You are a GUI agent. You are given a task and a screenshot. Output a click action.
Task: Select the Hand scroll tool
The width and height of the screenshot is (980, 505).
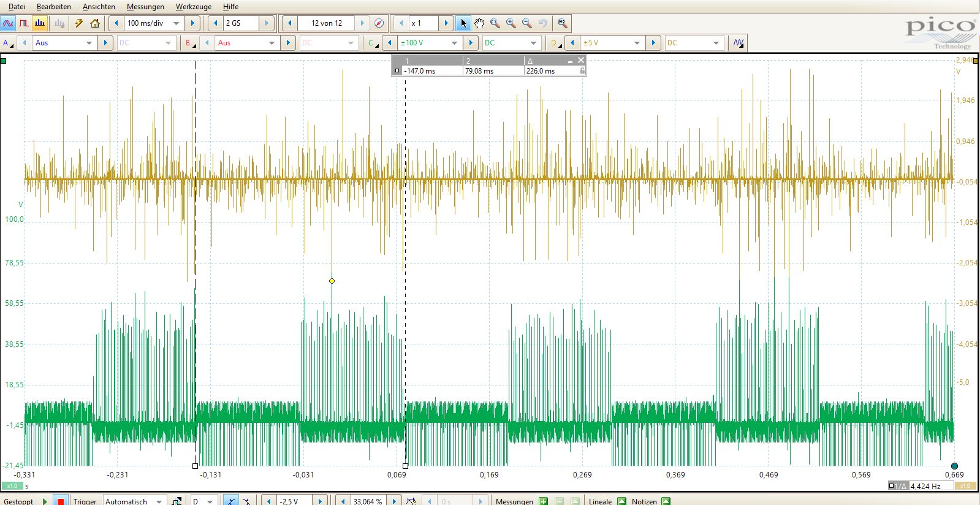[479, 23]
